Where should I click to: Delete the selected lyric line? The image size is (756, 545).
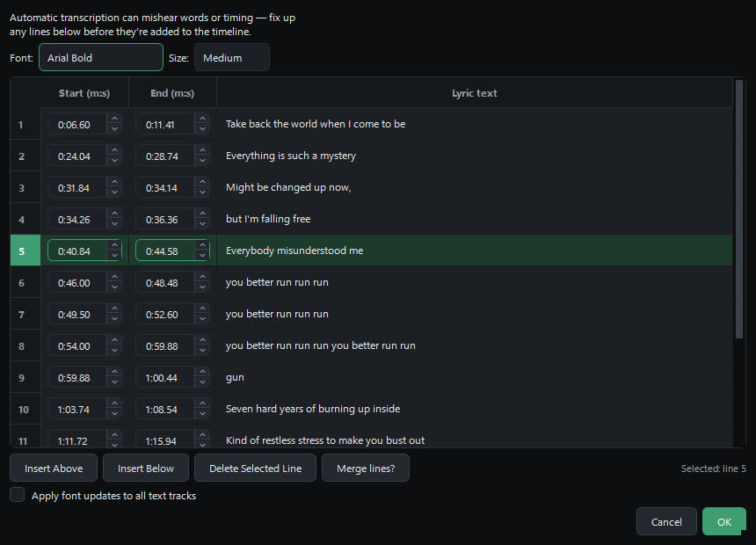(255, 468)
